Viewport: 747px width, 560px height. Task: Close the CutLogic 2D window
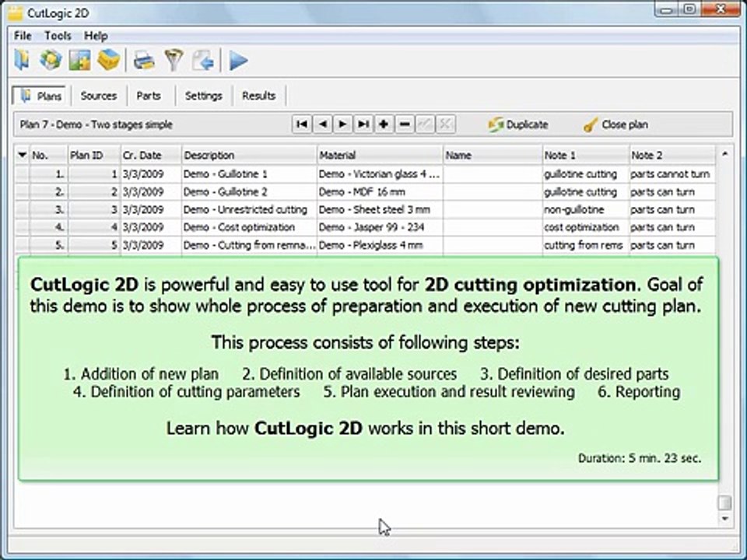click(721, 9)
